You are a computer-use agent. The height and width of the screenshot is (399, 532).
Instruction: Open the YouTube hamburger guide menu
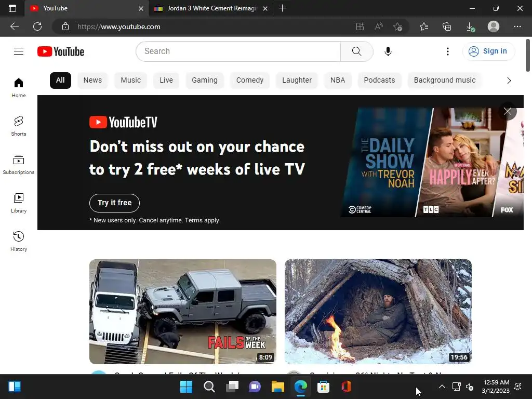click(x=19, y=51)
